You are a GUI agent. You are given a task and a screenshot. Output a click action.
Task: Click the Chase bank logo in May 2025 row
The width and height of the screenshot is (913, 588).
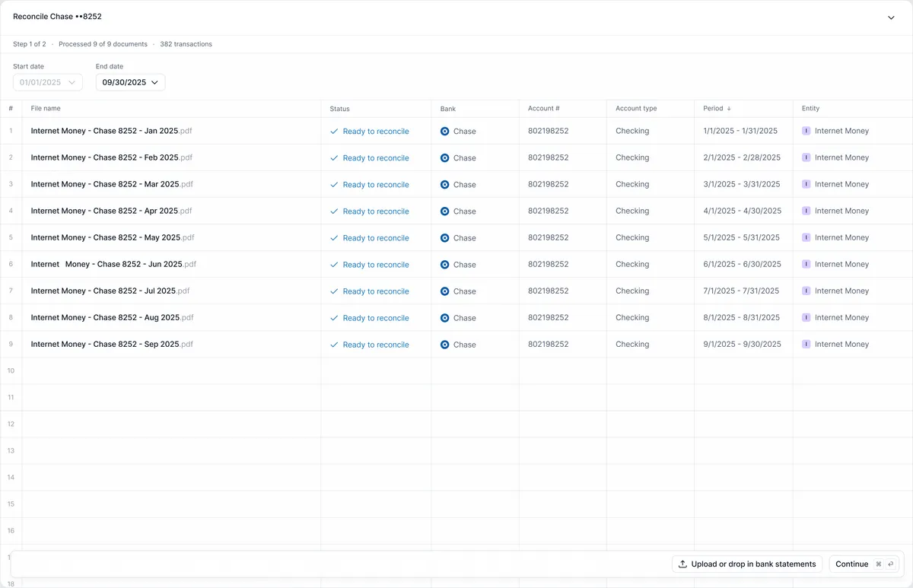(x=445, y=237)
